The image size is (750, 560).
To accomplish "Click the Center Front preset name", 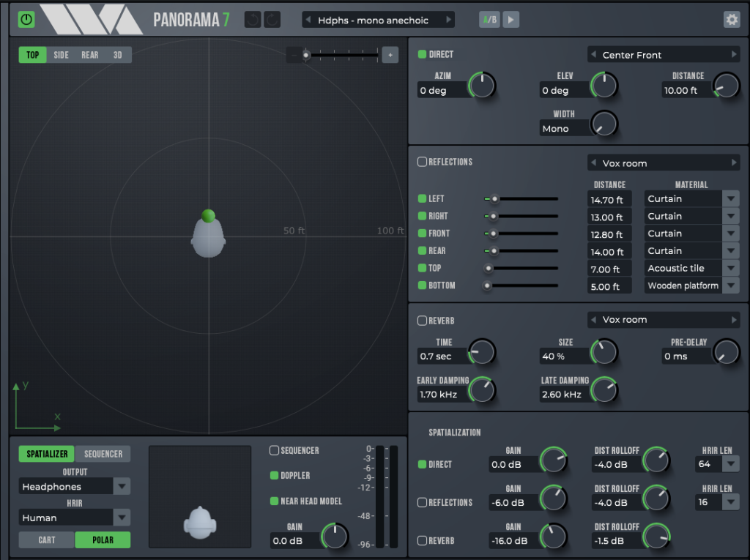I will click(632, 55).
